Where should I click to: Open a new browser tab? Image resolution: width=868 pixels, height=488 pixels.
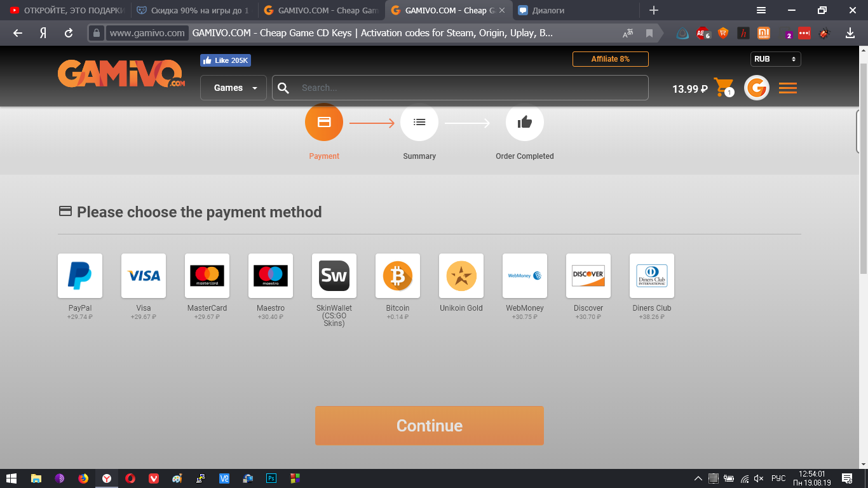(653, 10)
